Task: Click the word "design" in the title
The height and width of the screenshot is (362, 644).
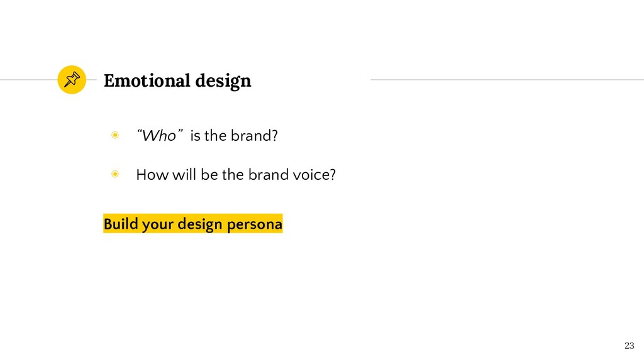Action: coord(223,81)
